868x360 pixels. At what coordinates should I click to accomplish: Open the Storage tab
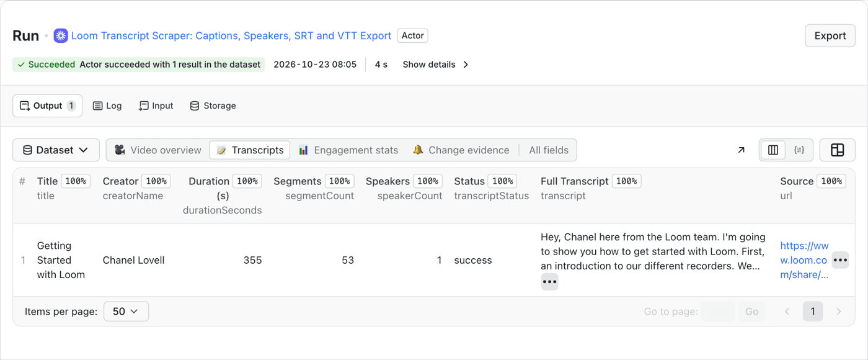(213, 106)
